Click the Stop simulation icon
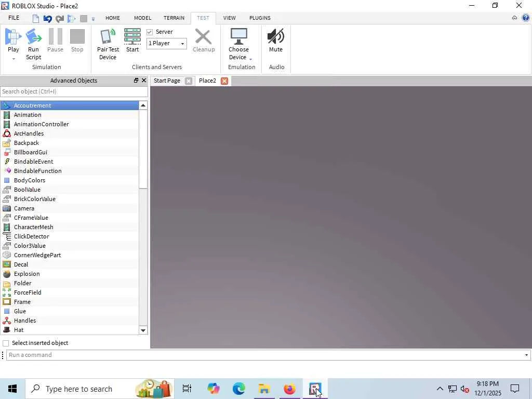The height and width of the screenshot is (399, 532). point(77,37)
